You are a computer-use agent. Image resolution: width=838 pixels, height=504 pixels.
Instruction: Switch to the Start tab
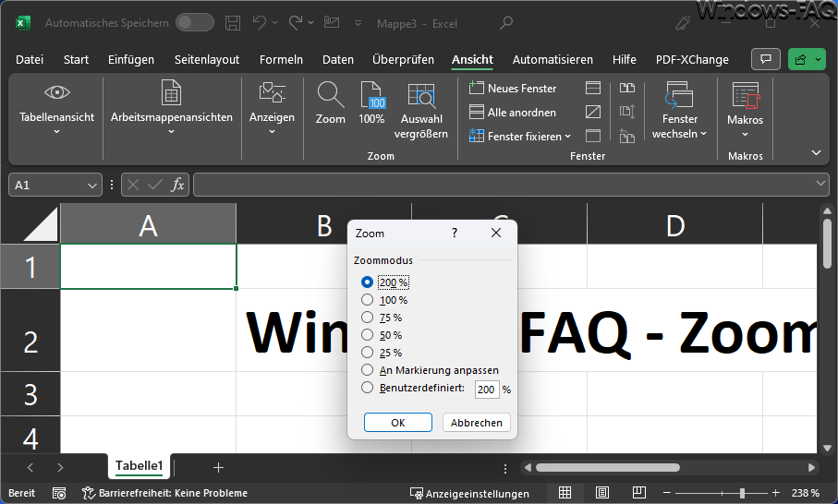pos(76,59)
